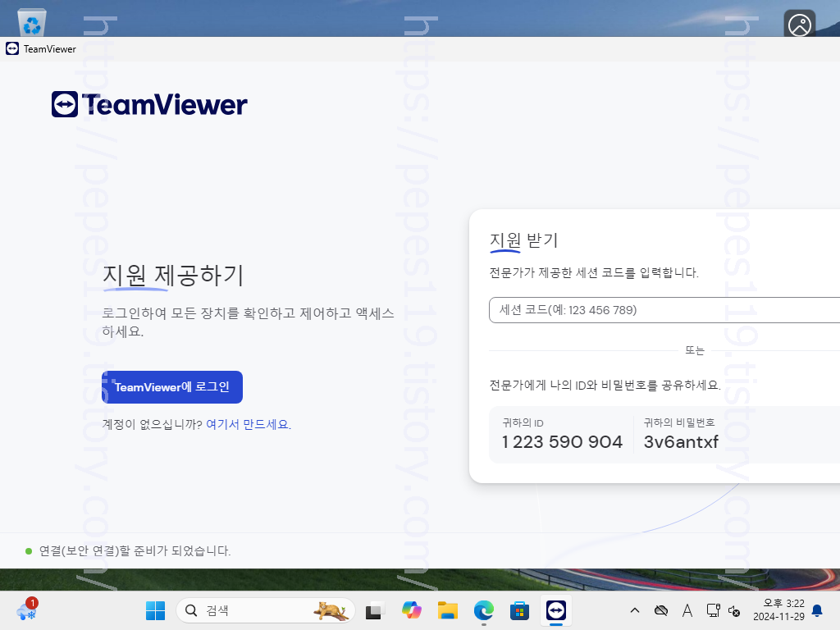The height and width of the screenshot is (630, 840).
Task: Click the ID value 1 223 590 904
Action: [562, 442]
